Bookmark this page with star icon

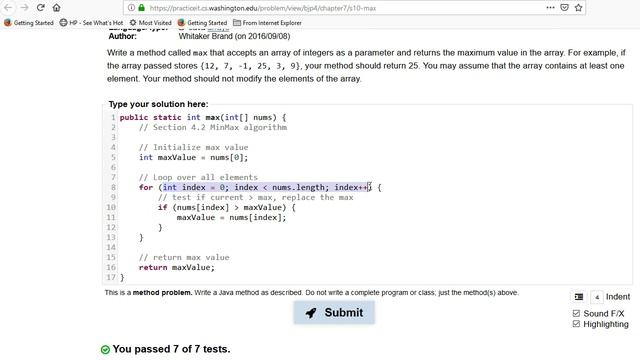(578, 8)
